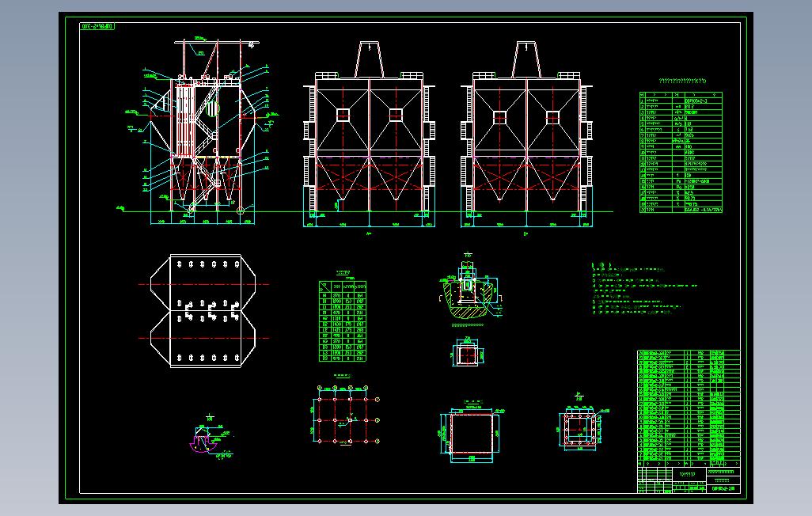
Task: Click the middle elevation view with twin hoppers
Action: pos(369,135)
